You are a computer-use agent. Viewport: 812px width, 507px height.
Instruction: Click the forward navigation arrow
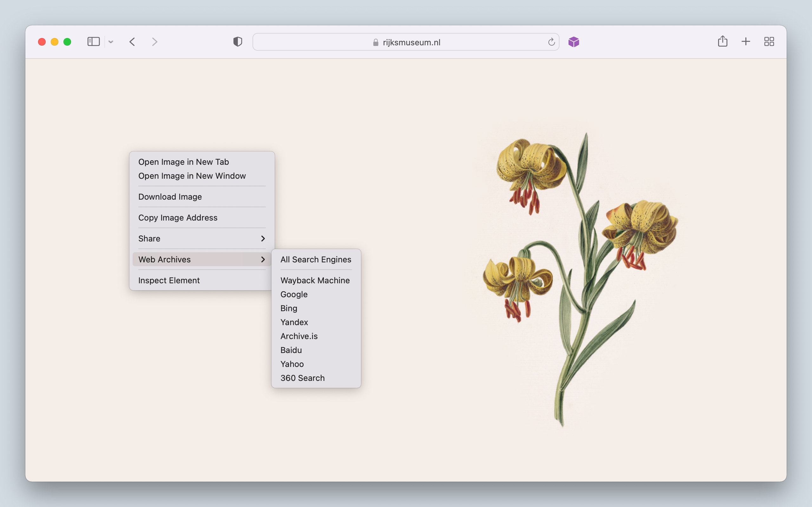154,42
